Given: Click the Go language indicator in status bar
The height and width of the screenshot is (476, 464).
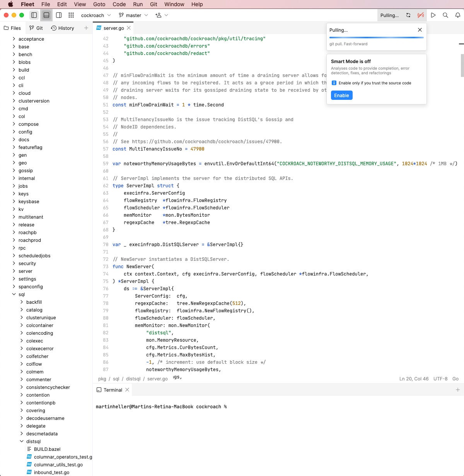Looking at the screenshot, I should [455, 378].
